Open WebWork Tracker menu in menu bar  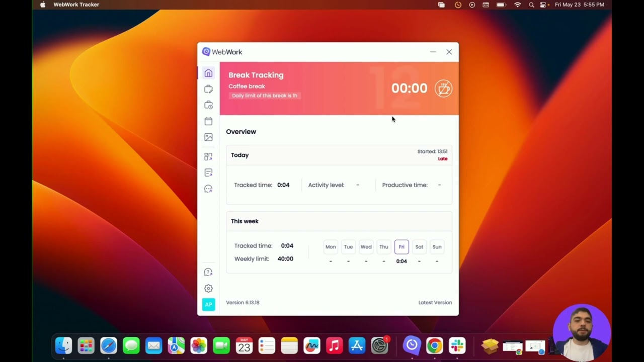pos(76,5)
